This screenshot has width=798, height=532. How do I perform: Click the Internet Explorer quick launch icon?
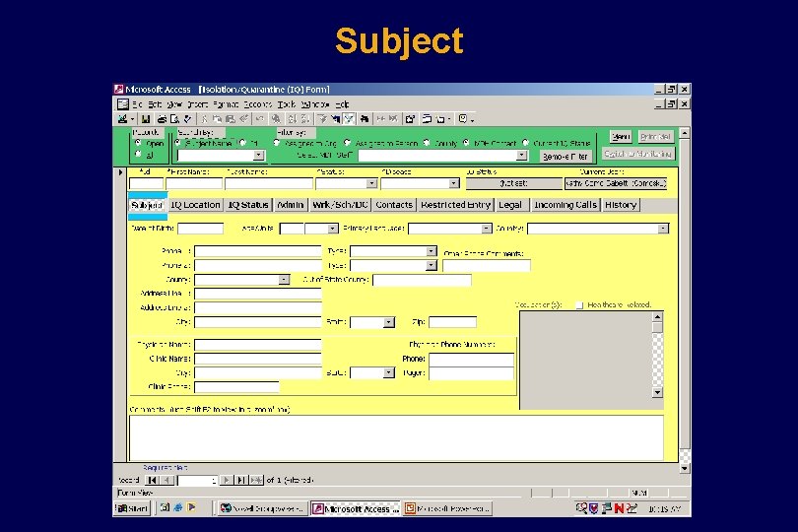(177, 507)
